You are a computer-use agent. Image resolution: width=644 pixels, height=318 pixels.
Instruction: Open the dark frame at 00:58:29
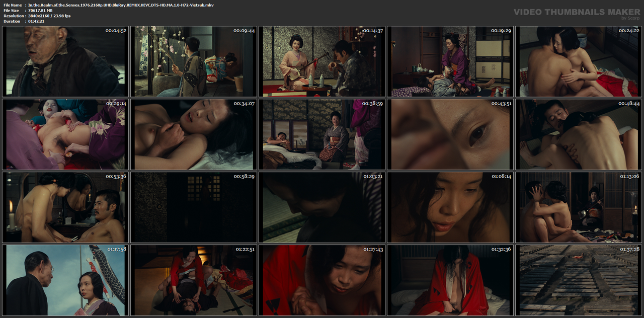pyautogui.click(x=193, y=207)
